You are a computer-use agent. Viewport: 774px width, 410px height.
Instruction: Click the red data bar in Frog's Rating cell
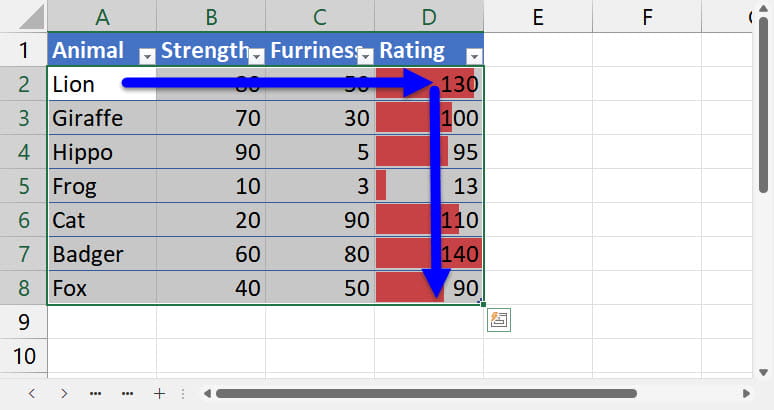(x=381, y=185)
